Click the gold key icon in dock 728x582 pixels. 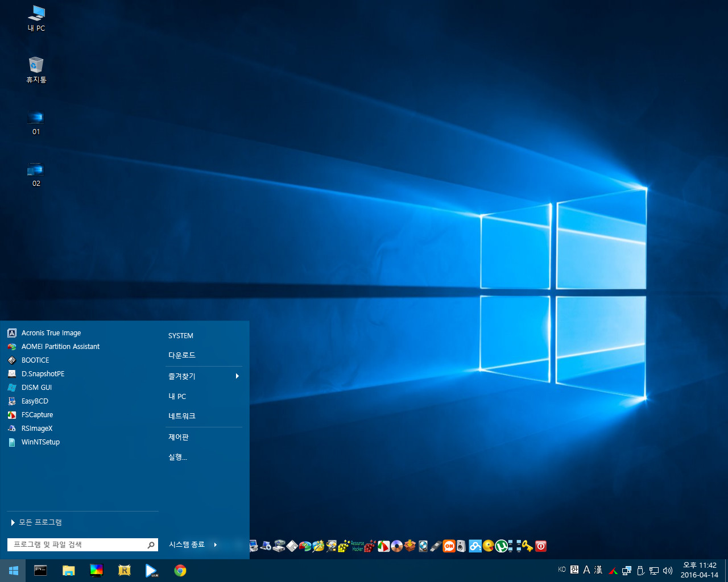point(528,546)
